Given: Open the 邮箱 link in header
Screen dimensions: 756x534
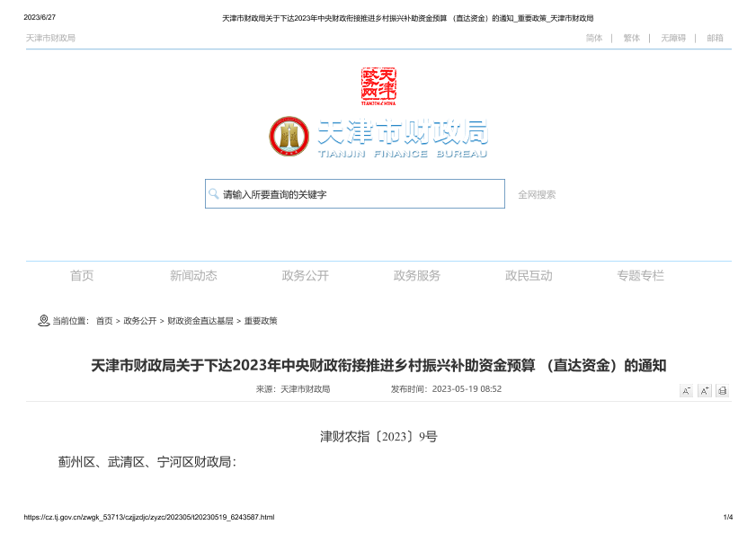Looking at the screenshot, I should pyautogui.click(x=715, y=38).
